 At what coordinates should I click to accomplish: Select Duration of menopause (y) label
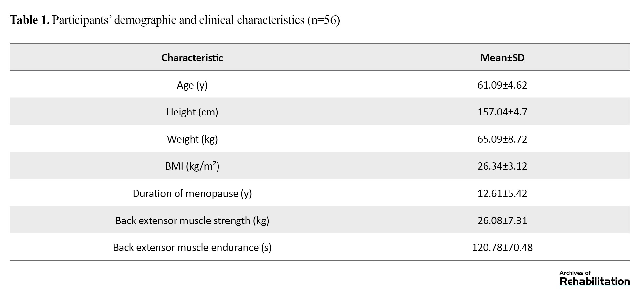(x=192, y=194)
